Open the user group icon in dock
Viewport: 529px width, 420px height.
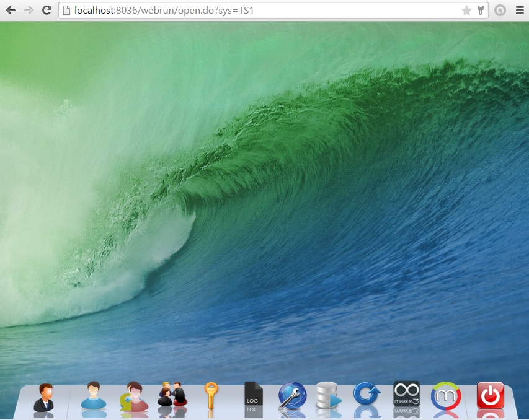tap(172, 395)
